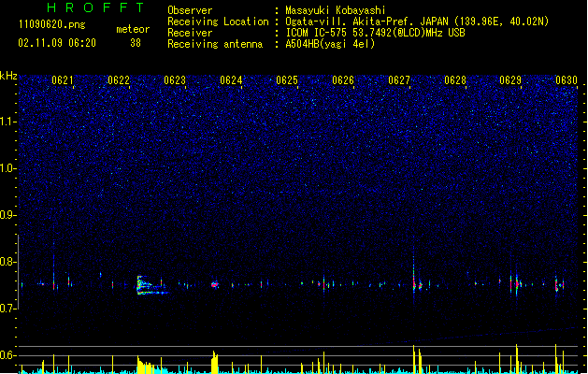Click the wide yellow intensity block before 0624
Screen dimensions: 588x374
pyautogui.click(x=214, y=363)
